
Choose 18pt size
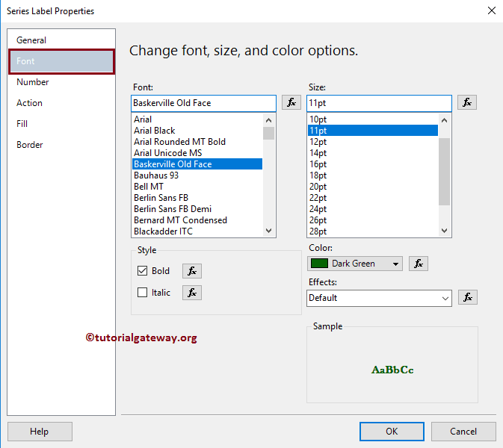373,175
